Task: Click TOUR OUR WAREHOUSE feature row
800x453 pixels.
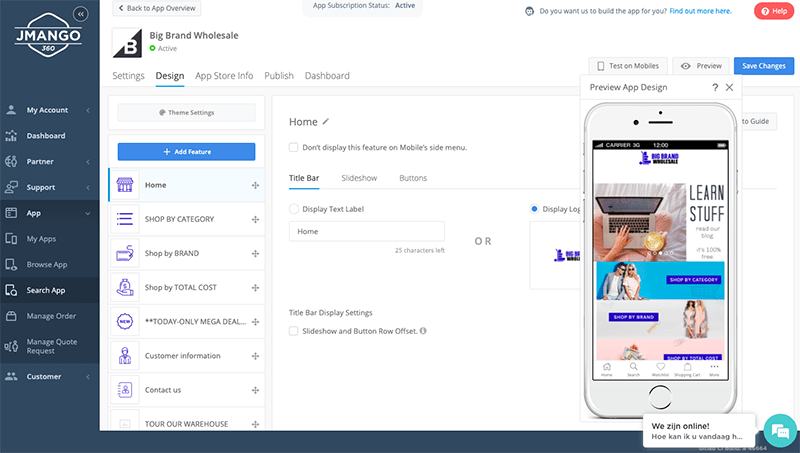Action: 187,419
